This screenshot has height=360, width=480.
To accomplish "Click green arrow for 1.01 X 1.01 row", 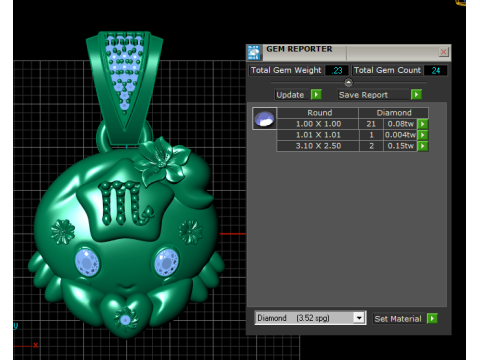I will point(423,135).
